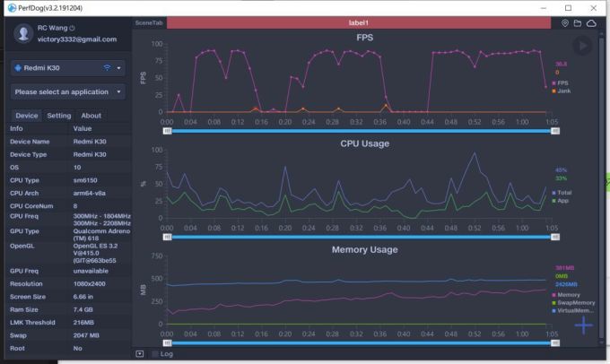Screen dimensions: 610x364
Task: Click the left handle of the Memory Usage range slider
Action: click(167, 343)
